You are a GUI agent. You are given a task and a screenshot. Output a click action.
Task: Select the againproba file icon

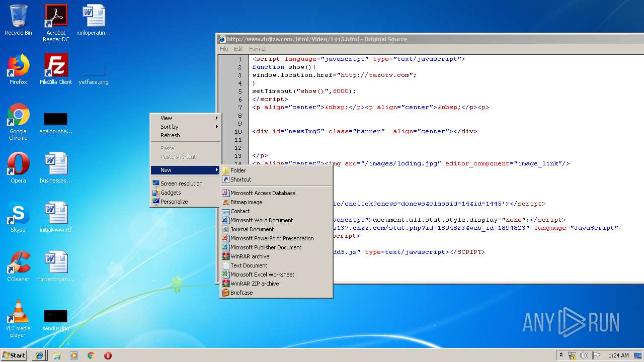pos(56,123)
